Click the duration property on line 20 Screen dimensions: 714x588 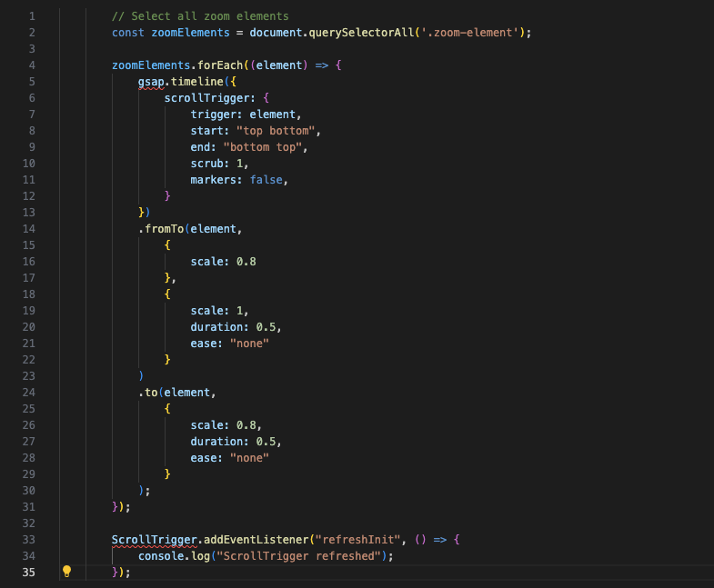tap(216, 327)
